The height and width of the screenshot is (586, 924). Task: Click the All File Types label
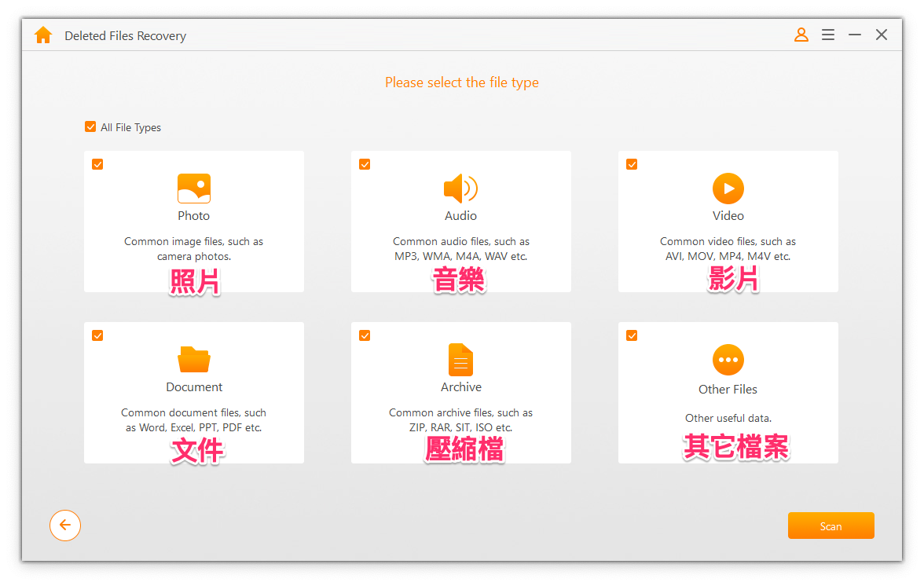click(130, 127)
